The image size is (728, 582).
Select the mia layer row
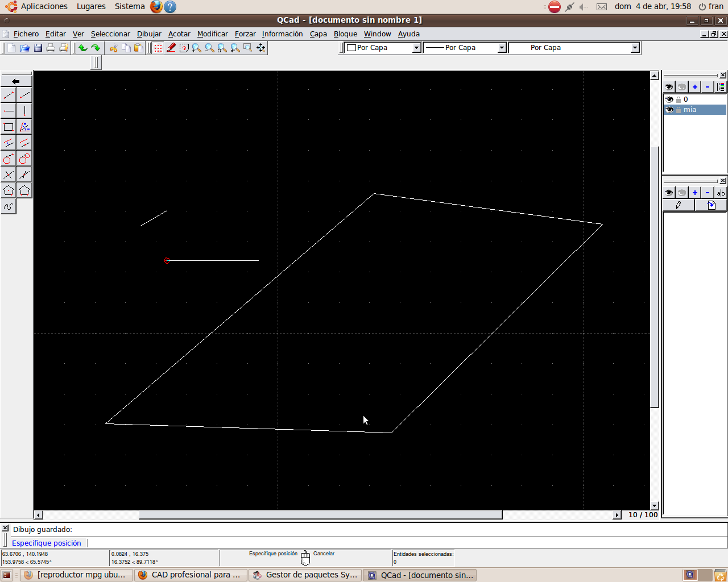point(695,110)
